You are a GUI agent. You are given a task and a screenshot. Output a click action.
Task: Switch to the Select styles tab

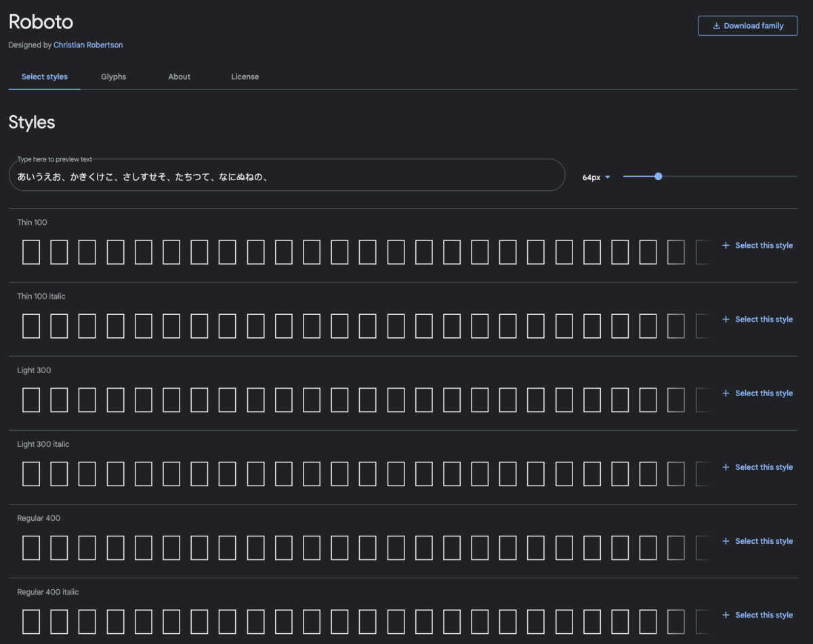coord(45,77)
